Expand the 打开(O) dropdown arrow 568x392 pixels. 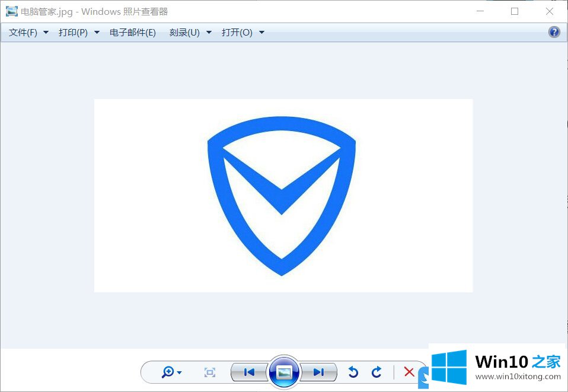click(x=262, y=33)
